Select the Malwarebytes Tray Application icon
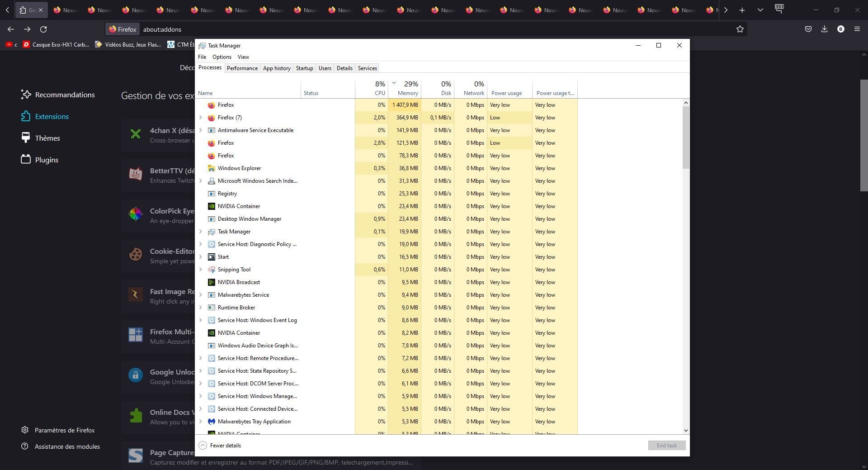Image resolution: width=868 pixels, height=470 pixels. (211, 422)
